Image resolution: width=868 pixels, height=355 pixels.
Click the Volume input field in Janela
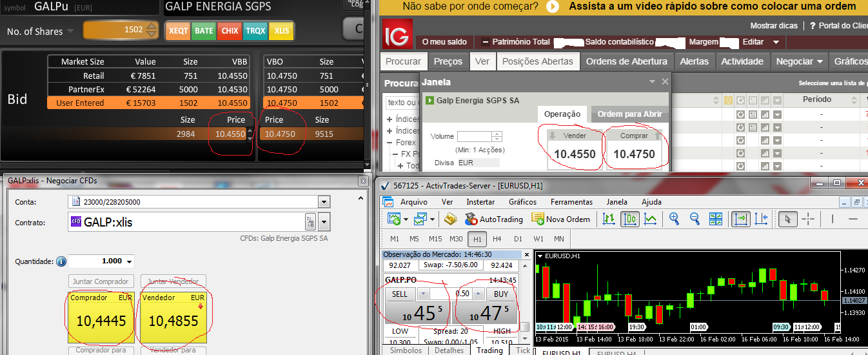pyautogui.click(x=475, y=136)
